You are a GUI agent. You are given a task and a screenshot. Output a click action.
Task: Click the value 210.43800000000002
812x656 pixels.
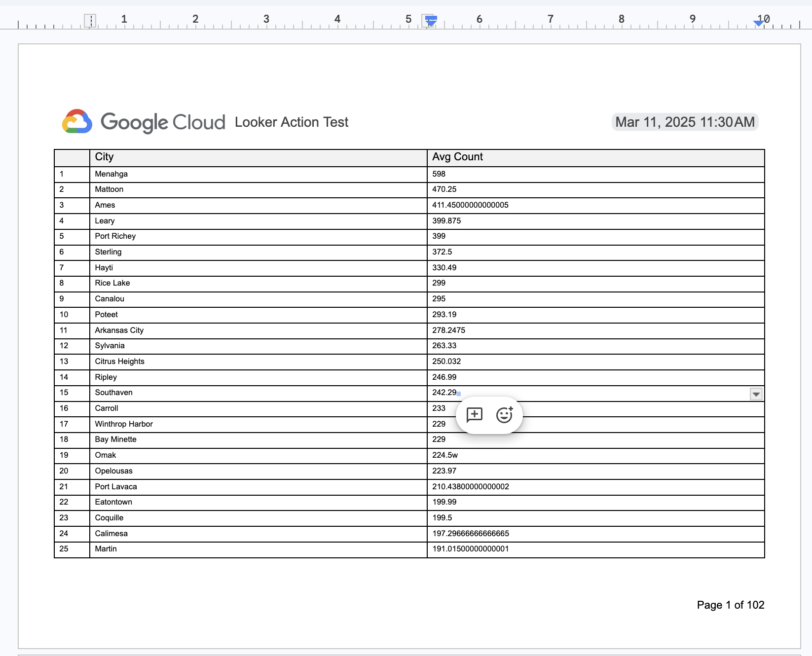[x=471, y=487]
